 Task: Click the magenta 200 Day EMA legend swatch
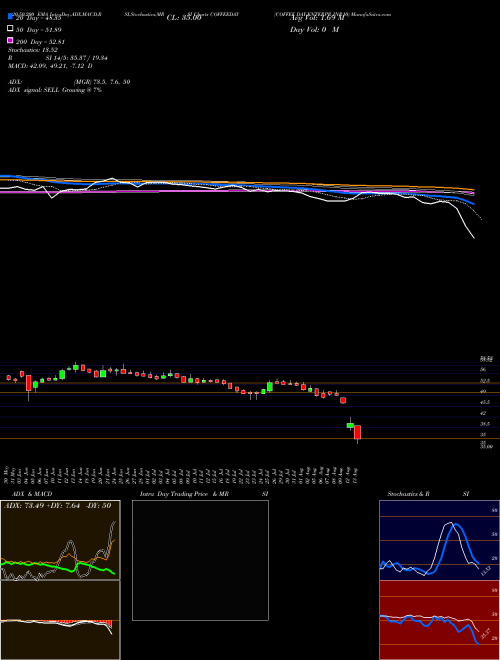10,40
